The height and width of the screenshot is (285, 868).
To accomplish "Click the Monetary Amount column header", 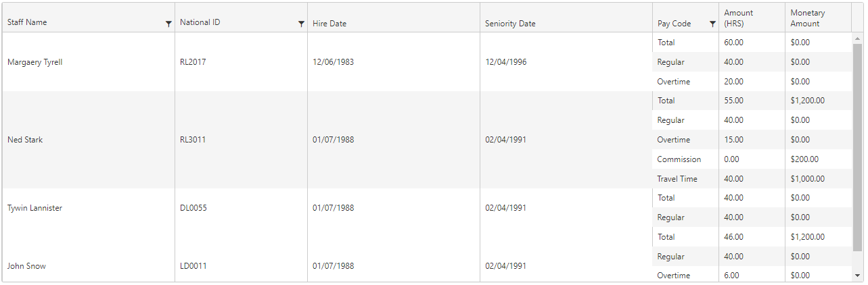I will pos(808,18).
